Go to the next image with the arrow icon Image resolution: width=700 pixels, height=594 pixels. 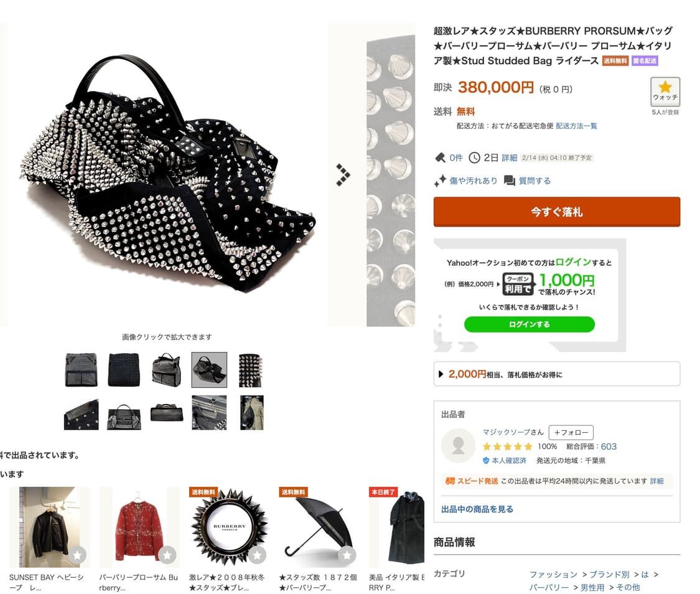click(343, 174)
